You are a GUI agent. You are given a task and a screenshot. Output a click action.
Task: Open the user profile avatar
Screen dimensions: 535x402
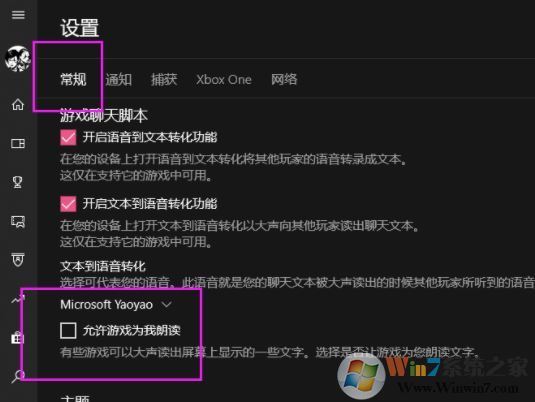pos(18,59)
